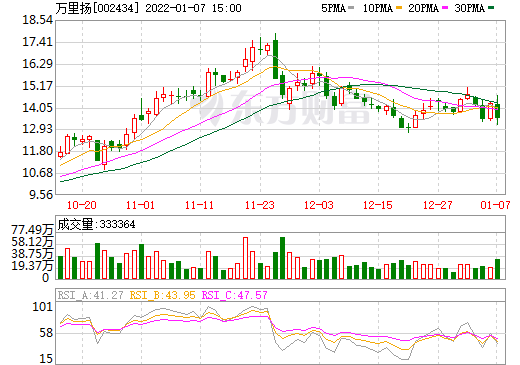Select the 12-15 date axis label
The height and width of the screenshot is (365, 520).
(378, 205)
